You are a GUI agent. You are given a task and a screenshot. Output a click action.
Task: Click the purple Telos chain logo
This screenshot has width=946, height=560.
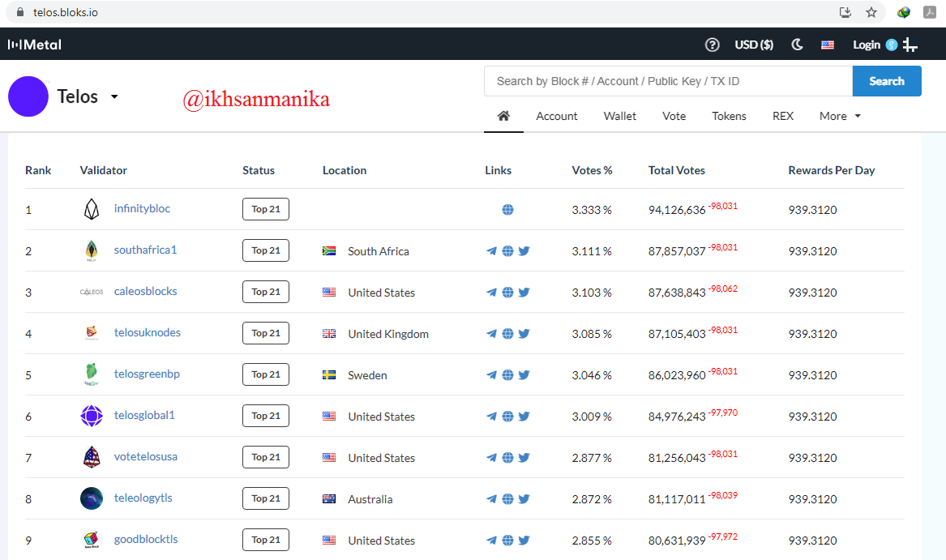pyautogui.click(x=28, y=96)
